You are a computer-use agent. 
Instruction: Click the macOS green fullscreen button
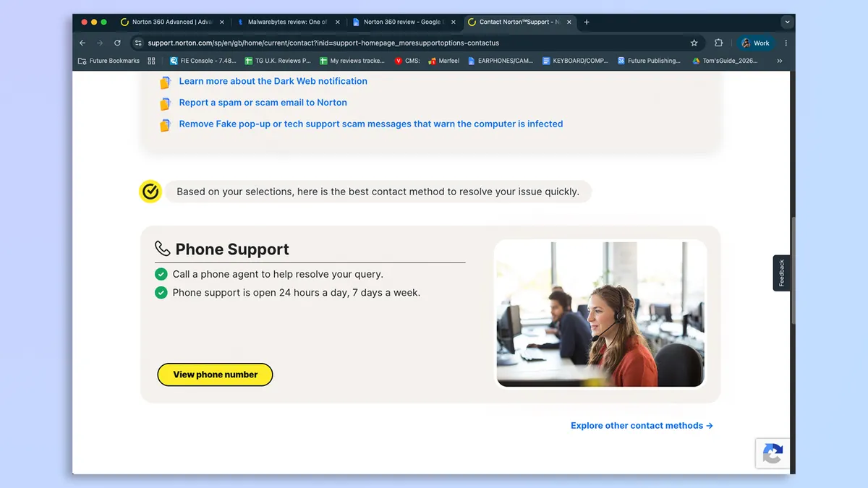104,22
